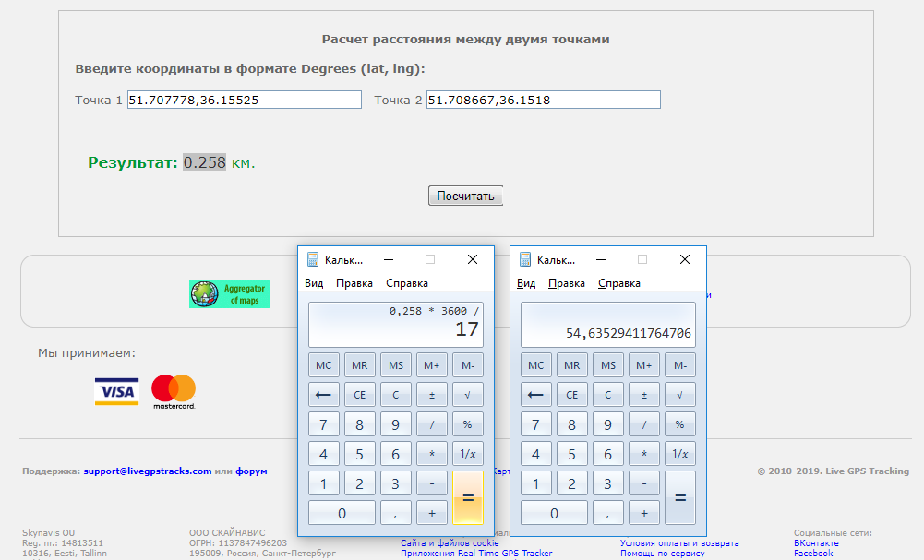Open the ВКонтакте link
Viewport: 924px width, 560px height.
(816, 542)
